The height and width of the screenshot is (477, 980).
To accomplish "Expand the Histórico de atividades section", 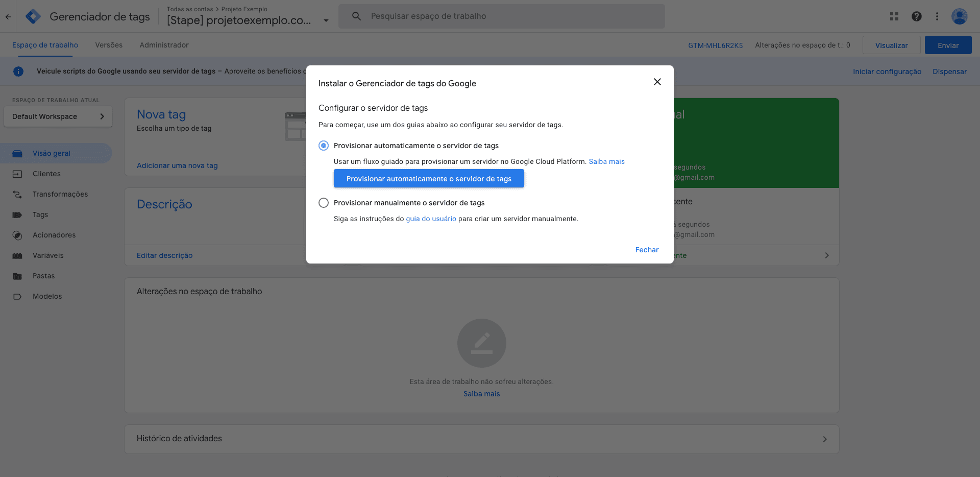I will click(482, 439).
